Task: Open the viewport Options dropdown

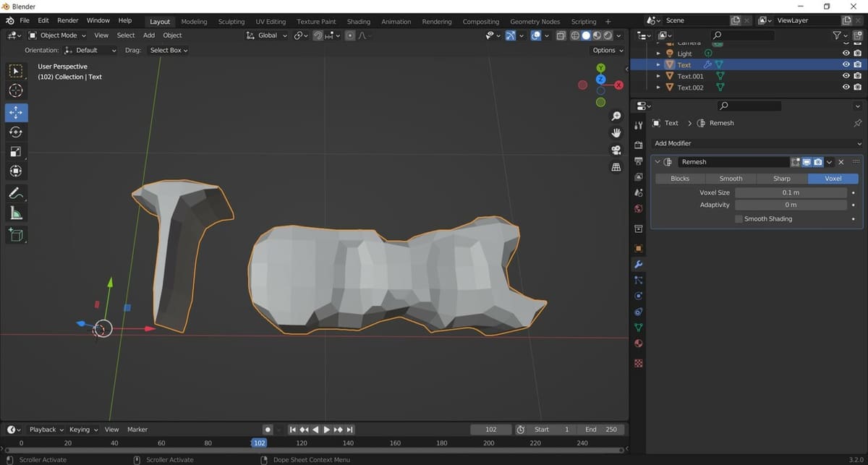Action: tap(607, 50)
